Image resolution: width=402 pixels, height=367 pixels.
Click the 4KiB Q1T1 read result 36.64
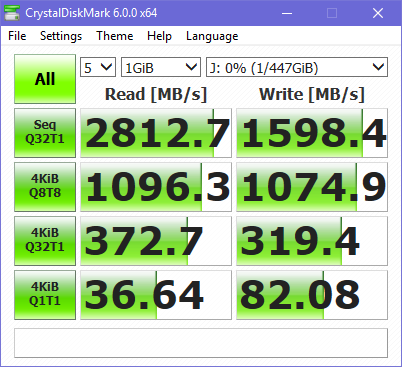(x=156, y=295)
